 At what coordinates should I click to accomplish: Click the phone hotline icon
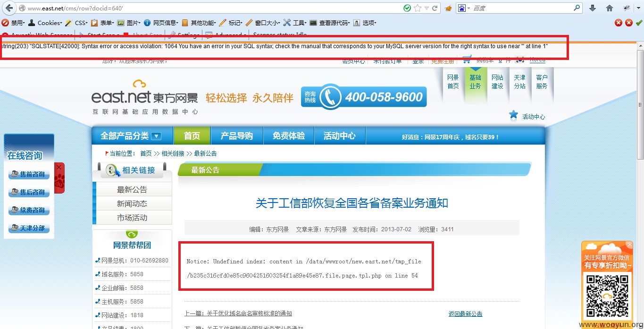330,97
